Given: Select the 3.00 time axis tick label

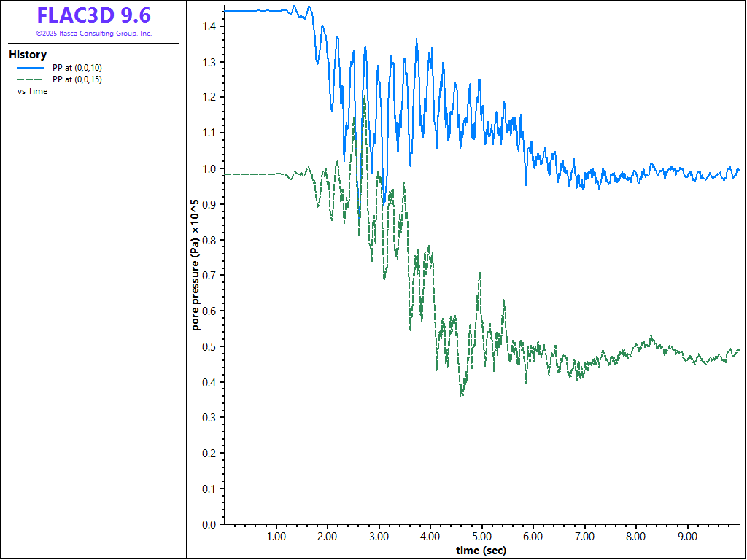Looking at the screenshot, I should [x=379, y=537].
